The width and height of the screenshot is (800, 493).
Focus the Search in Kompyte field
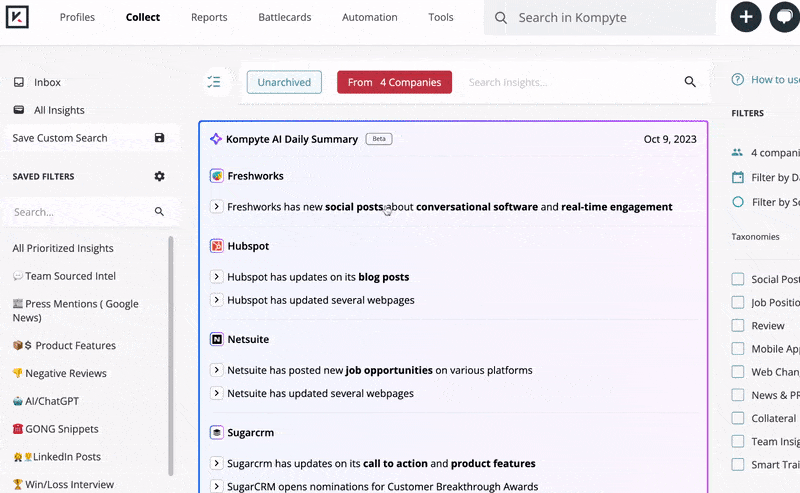[599, 17]
